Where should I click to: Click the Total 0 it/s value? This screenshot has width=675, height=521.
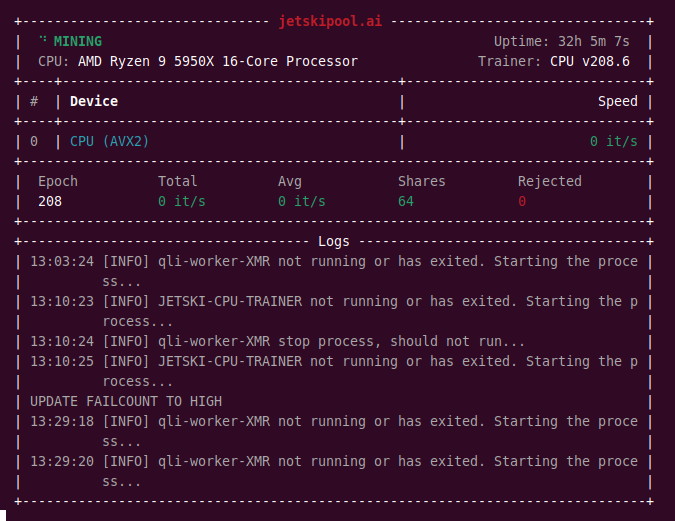click(x=182, y=201)
